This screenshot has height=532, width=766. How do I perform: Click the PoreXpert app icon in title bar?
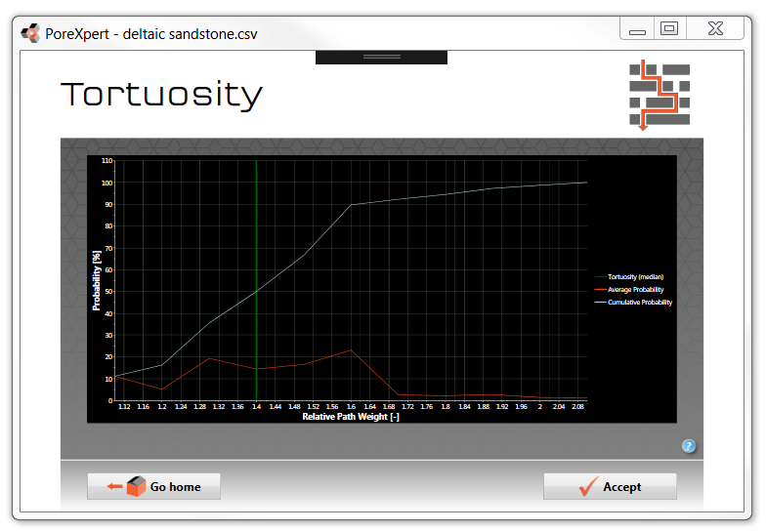click(x=31, y=33)
